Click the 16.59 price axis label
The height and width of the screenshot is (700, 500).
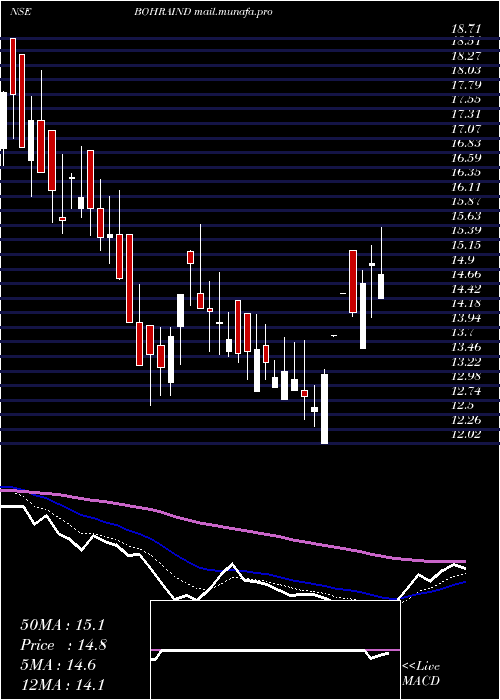pos(466,158)
